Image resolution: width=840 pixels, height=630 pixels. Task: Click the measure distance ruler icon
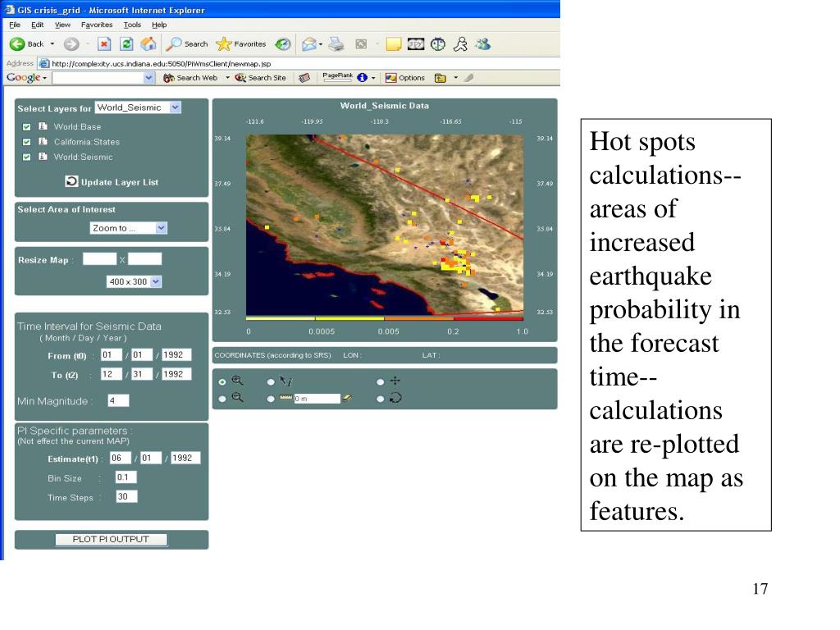point(285,398)
